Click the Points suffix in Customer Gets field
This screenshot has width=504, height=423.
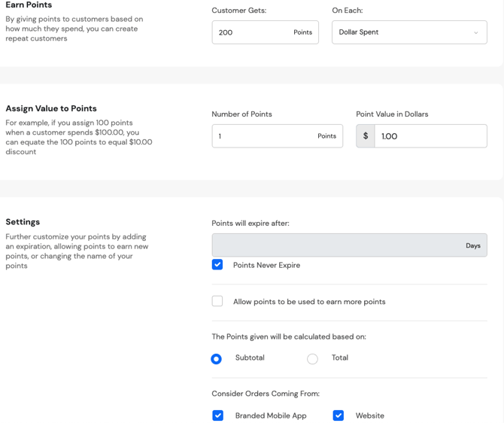302,32
